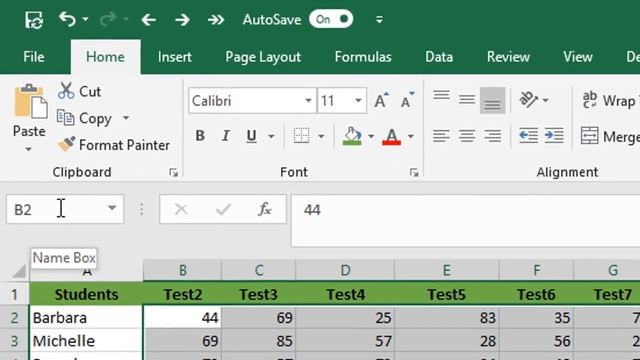Open the Insert ribbon tab
The image size is (640, 360).
pyautogui.click(x=175, y=57)
